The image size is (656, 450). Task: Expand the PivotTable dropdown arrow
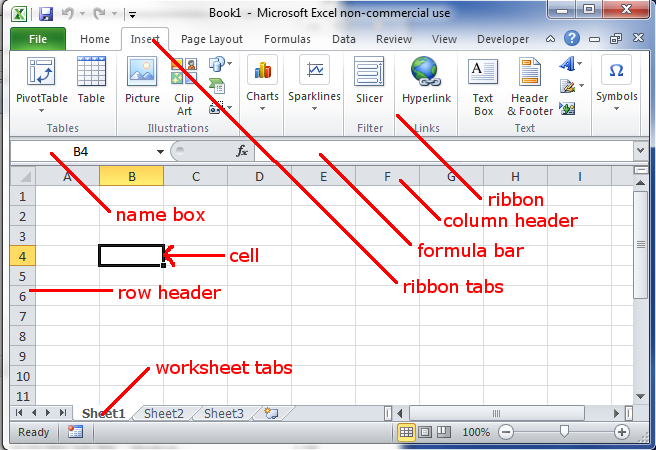coord(41,111)
